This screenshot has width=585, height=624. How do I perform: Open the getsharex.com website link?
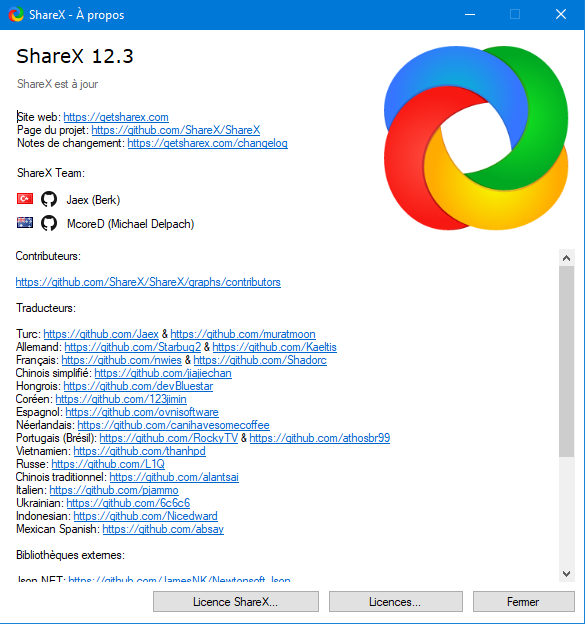[116, 117]
